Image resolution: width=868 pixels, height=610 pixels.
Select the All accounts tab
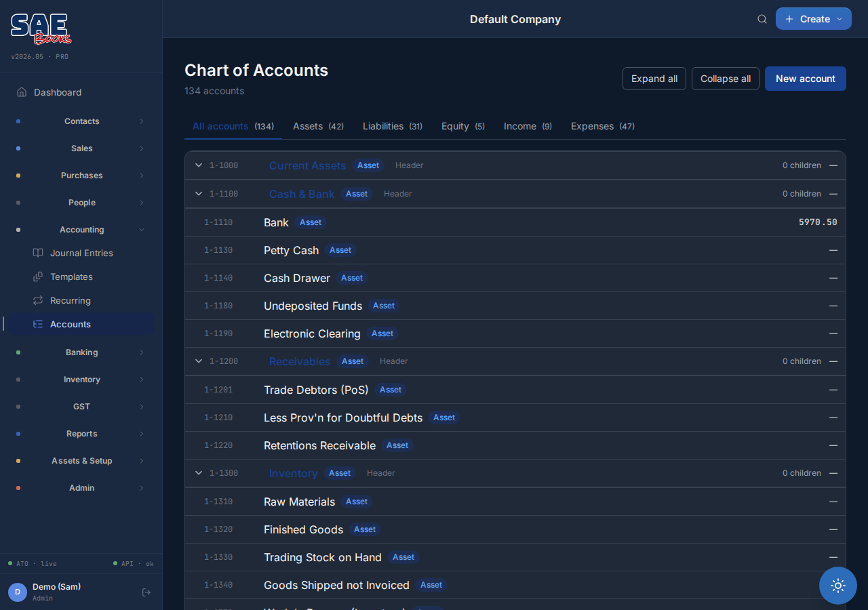click(x=233, y=126)
